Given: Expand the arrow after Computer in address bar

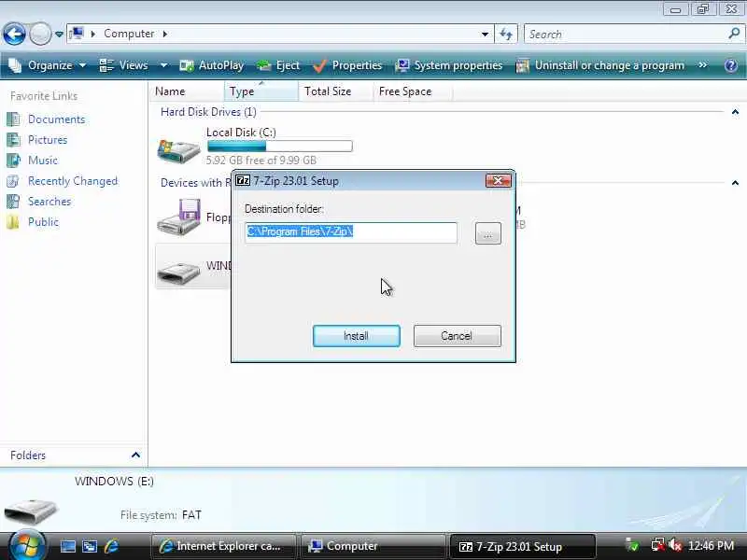Looking at the screenshot, I should (x=165, y=34).
